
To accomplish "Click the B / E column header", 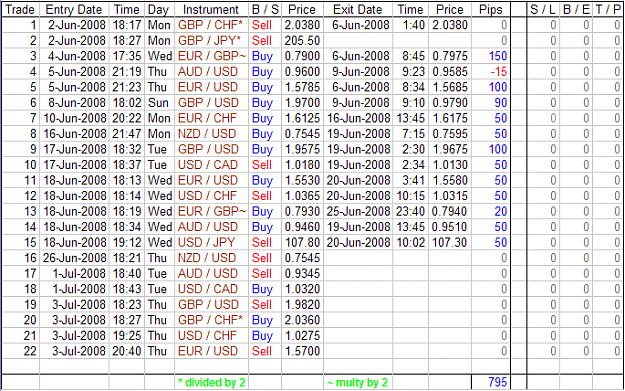I will [576, 10].
